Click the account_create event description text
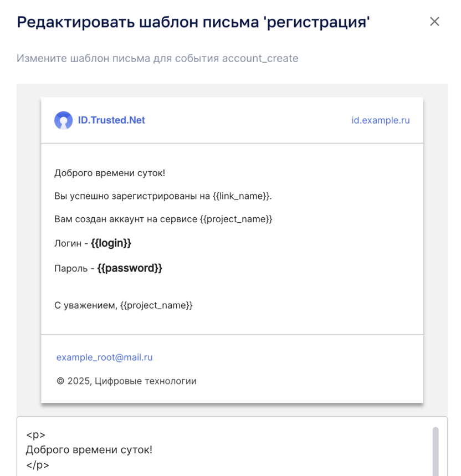 click(157, 58)
